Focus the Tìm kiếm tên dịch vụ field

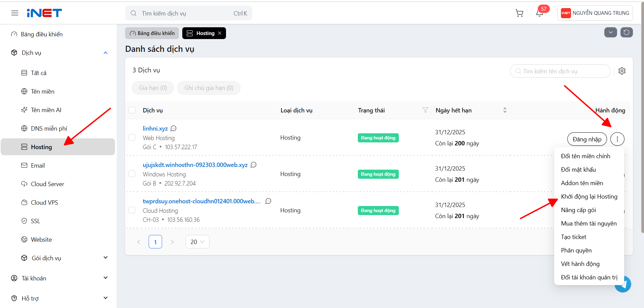(560, 71)
